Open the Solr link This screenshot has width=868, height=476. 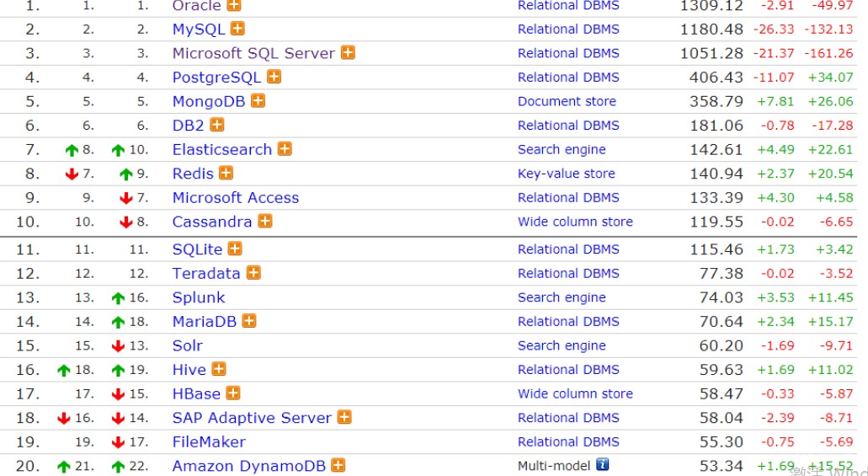tap(188, 345)
